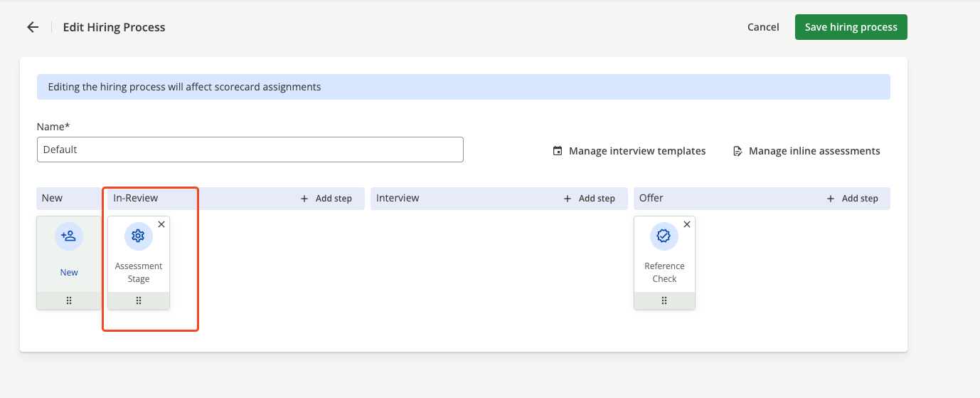Viewport: 980px width, 398px height.
Task: Click the document icon beside Manage inline assessments
Action: [x=737, y=151]
